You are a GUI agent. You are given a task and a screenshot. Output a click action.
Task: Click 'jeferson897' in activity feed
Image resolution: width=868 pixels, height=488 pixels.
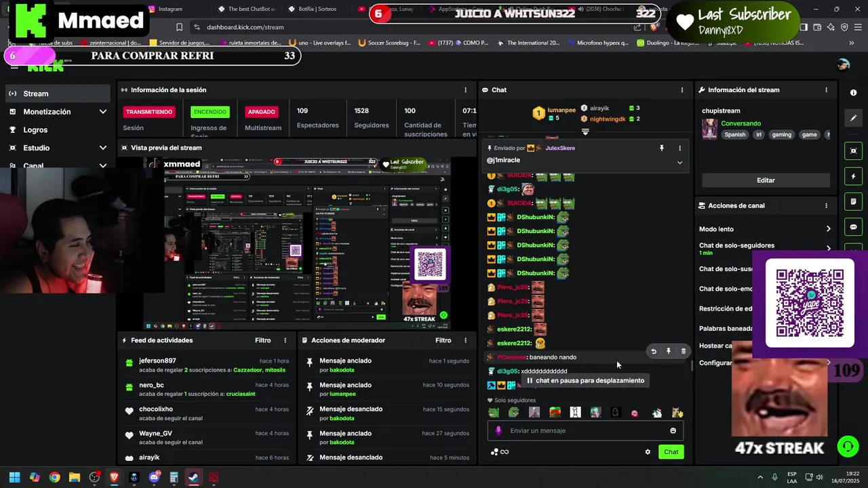pos(157,361)
